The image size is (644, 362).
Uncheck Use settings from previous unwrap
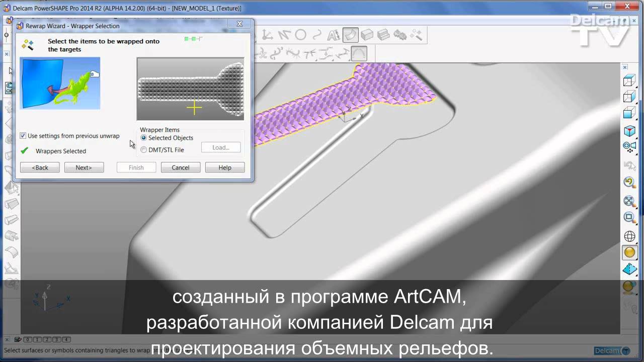pyautogui.click(x=23, y=136)
